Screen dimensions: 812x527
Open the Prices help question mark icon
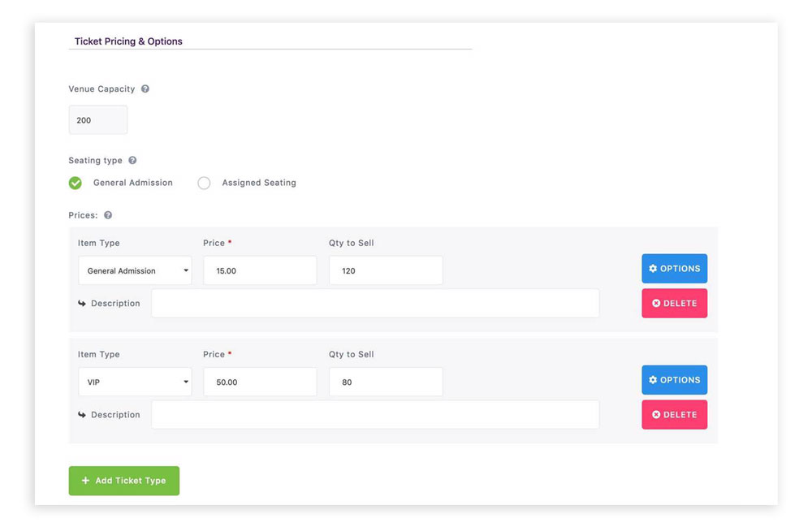click(x=108, y=215)
